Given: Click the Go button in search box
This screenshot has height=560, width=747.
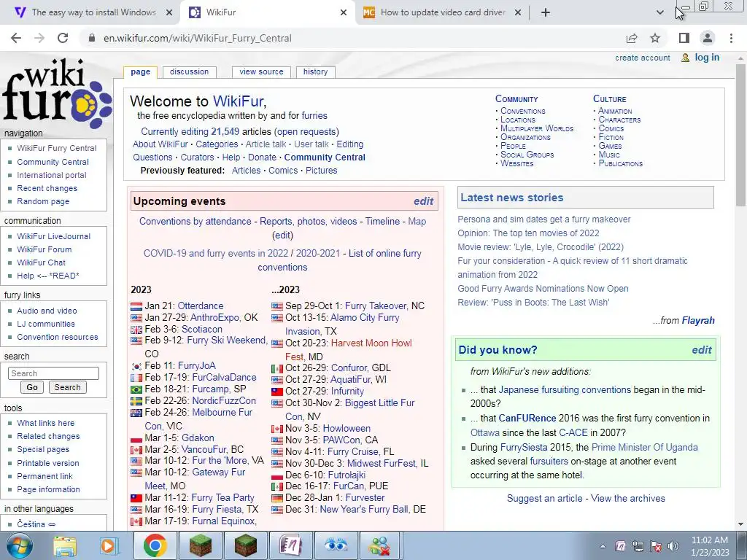Looking at the screenshot, I should point(32,388).
